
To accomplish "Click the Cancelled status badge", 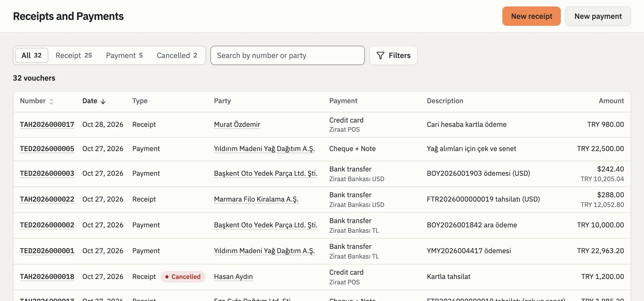I will [183, 277].
